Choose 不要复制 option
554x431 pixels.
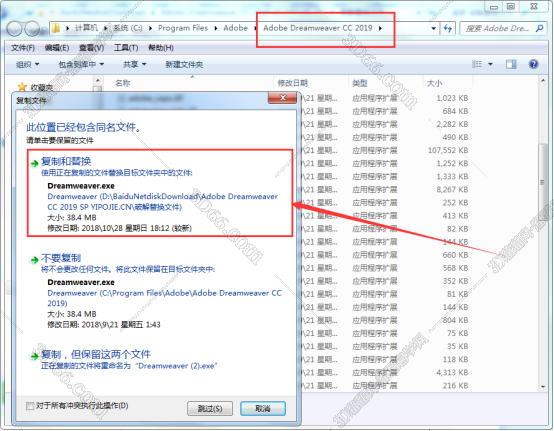pos(160,291)
